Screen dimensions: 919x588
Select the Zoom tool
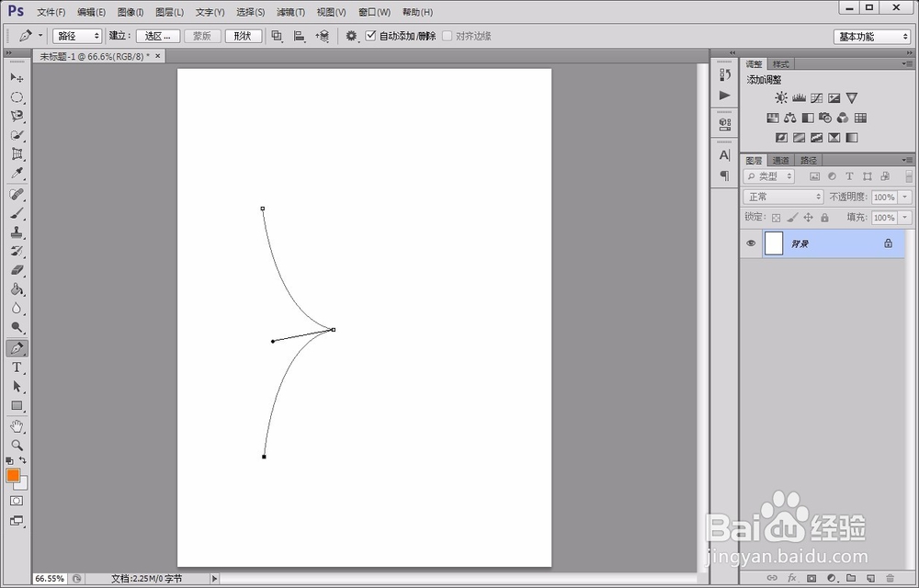pyautogui.click(x=17, y=445)
